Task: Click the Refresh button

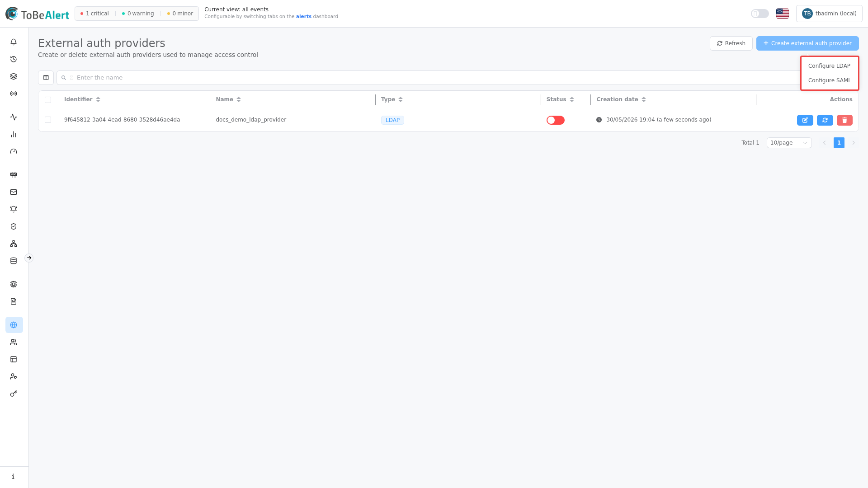Action: (x=731, y=43)
